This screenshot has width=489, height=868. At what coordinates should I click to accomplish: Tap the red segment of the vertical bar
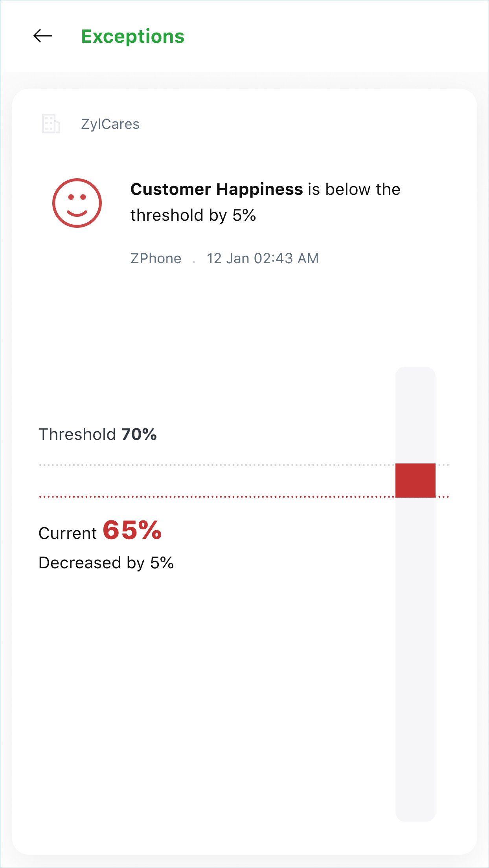415,480
